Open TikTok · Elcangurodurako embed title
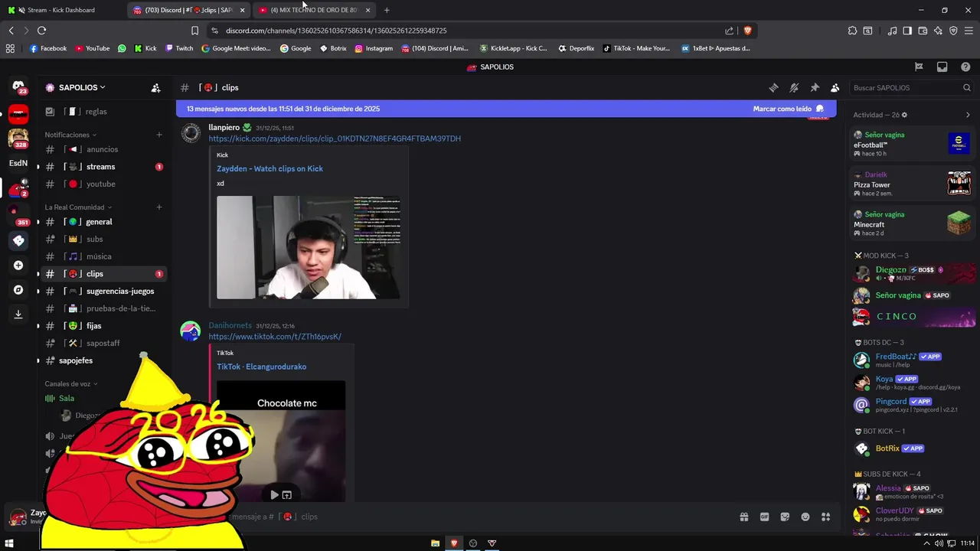This screenshot has width=980, height=551. click(x=261, y=367)
